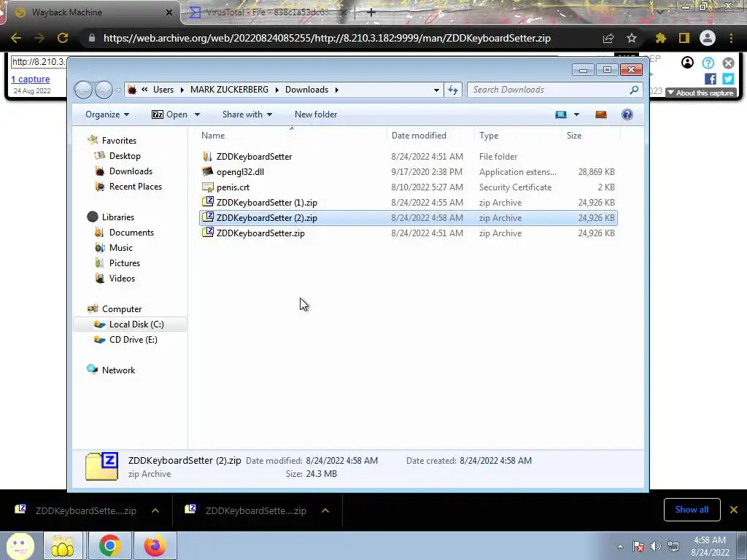Open a new Chrome tab

click(x=371, y=12)
